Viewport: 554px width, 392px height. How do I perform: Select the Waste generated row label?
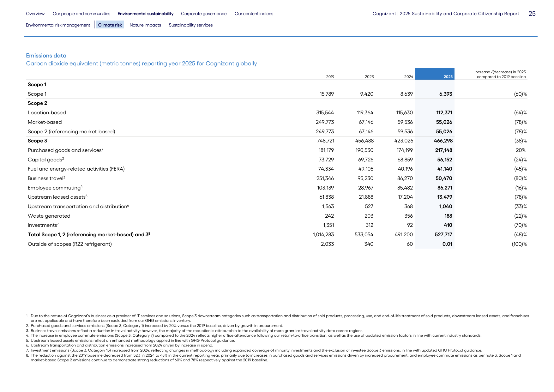click(x=49, y=216)
